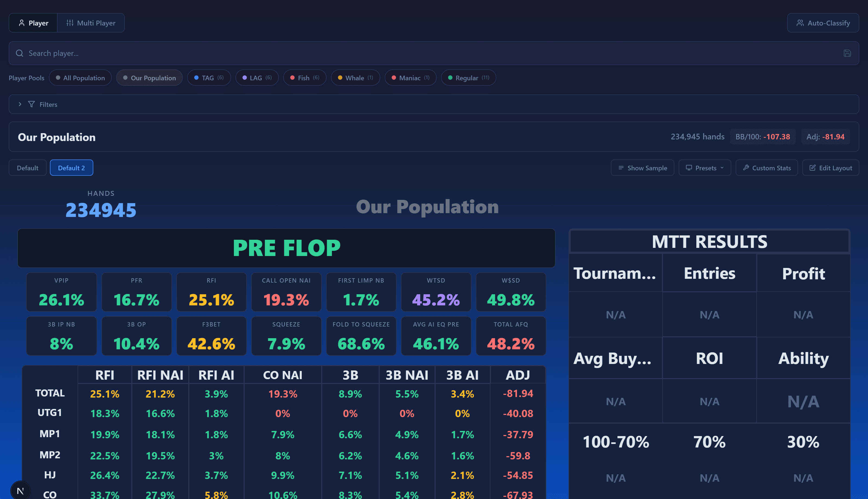
Task: Click the Call Open NAI 19.3% card
Action: [286, 292]
